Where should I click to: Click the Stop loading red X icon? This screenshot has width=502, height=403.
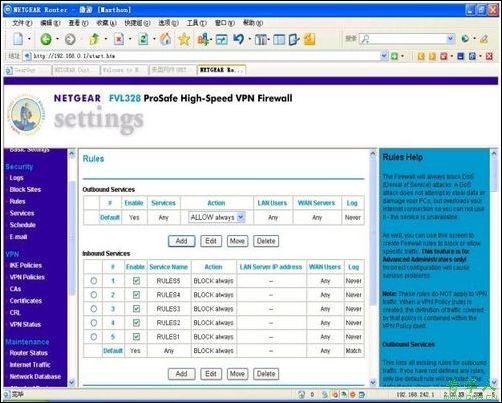click(x=119, y=39)
